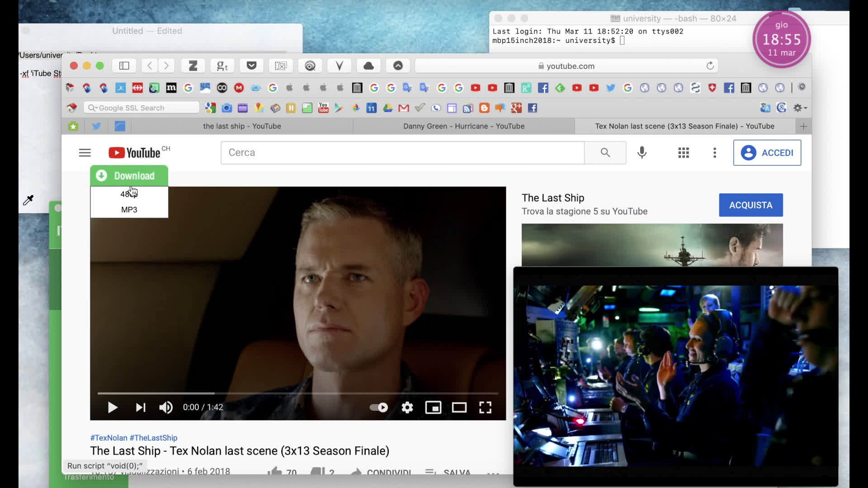Play the video

(x=113, y=408)
